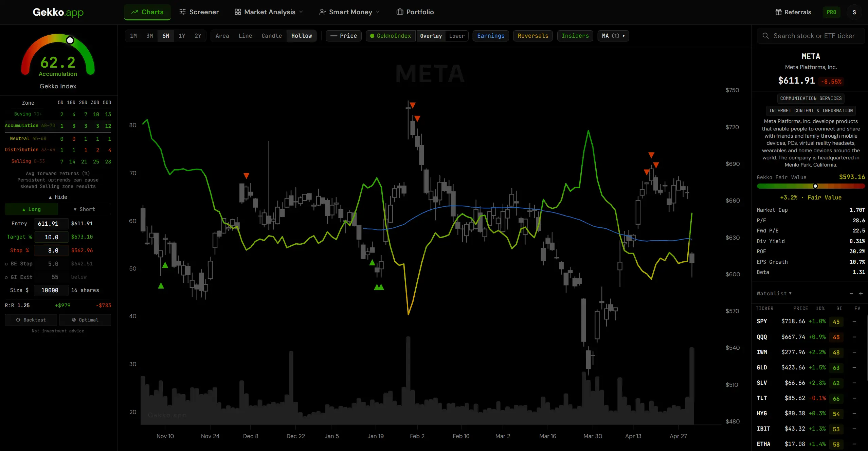Click the watchlist minus remove icon
868x451 pixels.
pos(851,294)
